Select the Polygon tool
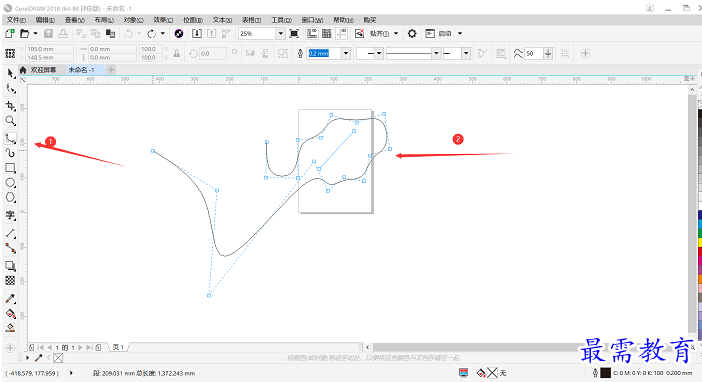This screenshot has height=382, width=702. click(x=10, y=197)
